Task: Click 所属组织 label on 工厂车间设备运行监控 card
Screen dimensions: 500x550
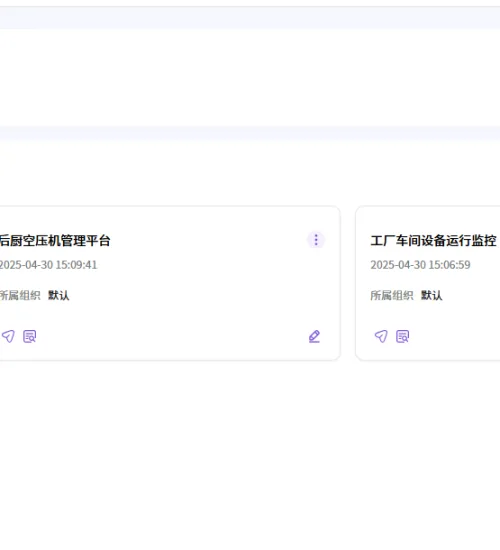Action: click(x=392, y=295)
